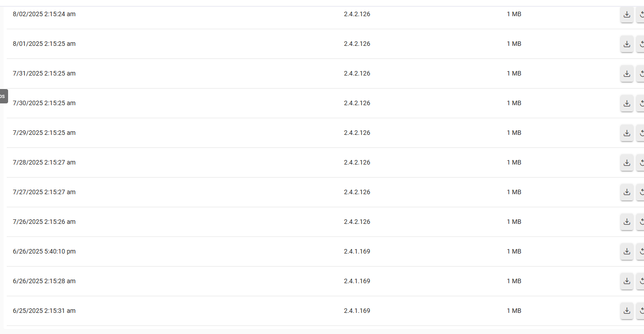Download the 6/26/2025 2:15:28 am backup

[x=626, y=281]
